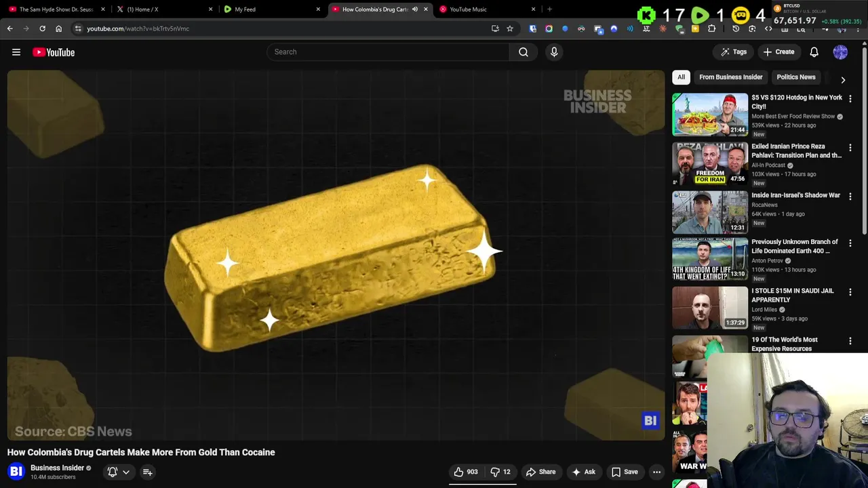This screenshot has width=868, height=488.
Task: Open browser history clock extension icon
Action: coord(736,28)
